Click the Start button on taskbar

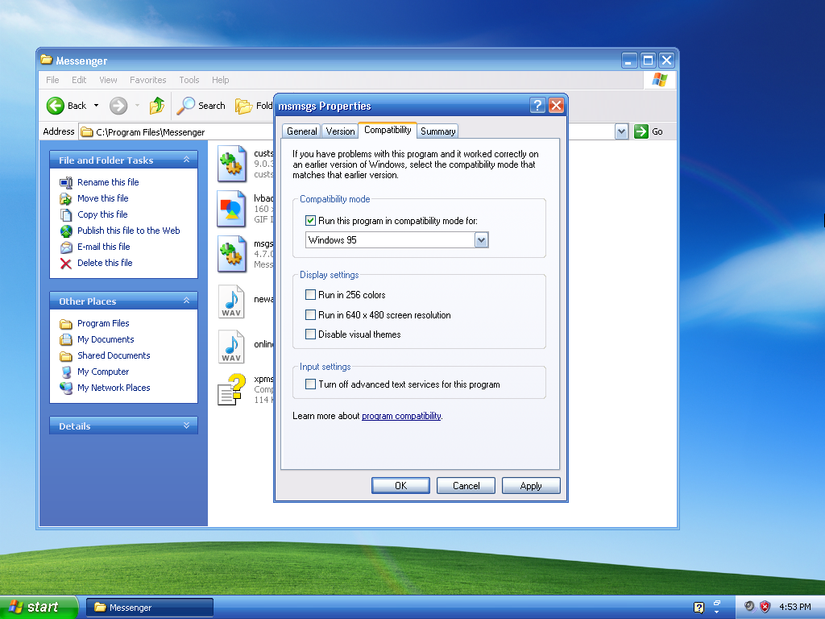[34, 607]
